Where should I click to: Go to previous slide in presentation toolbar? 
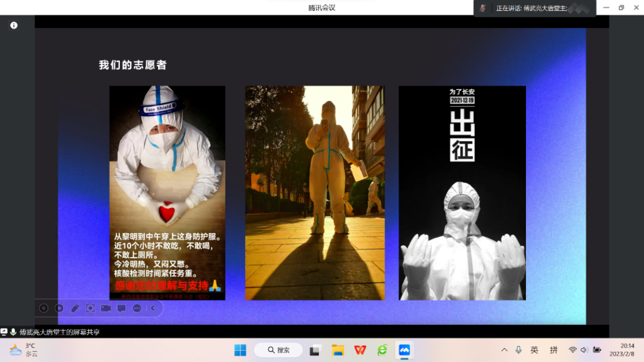[x=44, y=308]
